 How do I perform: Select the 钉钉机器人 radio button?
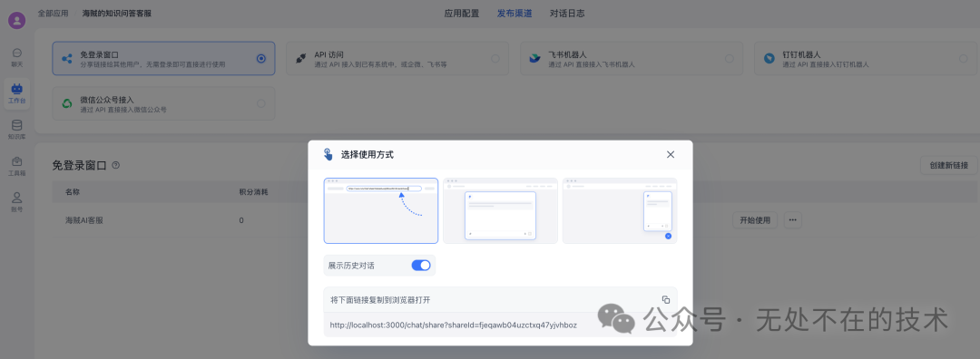[x=963, y=58]
